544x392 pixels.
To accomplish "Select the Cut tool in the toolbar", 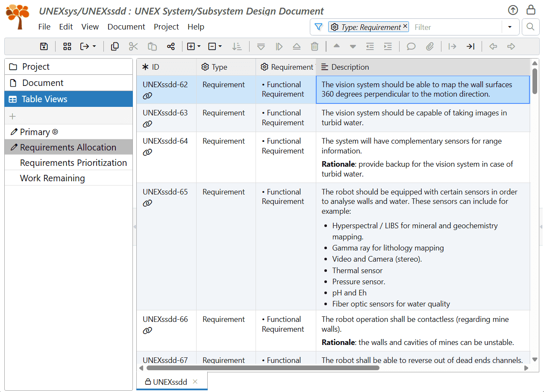I will [x=133, y=46].
